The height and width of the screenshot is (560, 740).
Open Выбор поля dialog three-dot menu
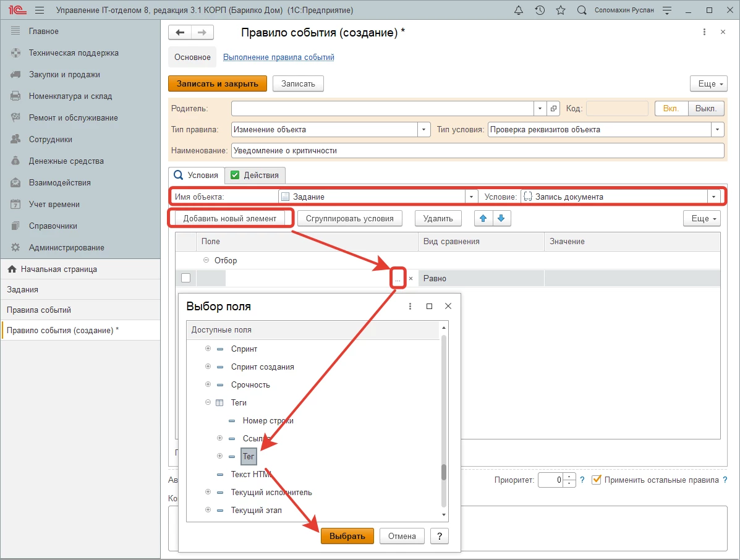(x=410, y=306)
